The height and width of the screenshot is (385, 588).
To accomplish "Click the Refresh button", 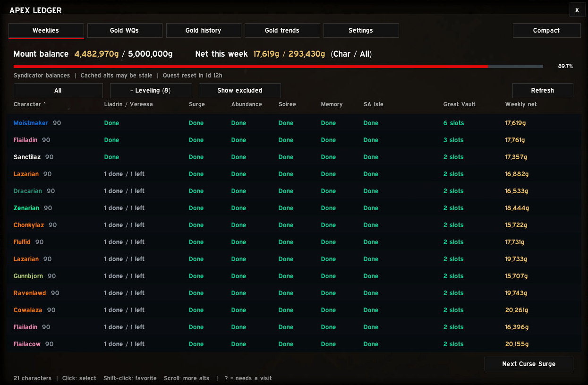I will (543, 90).
